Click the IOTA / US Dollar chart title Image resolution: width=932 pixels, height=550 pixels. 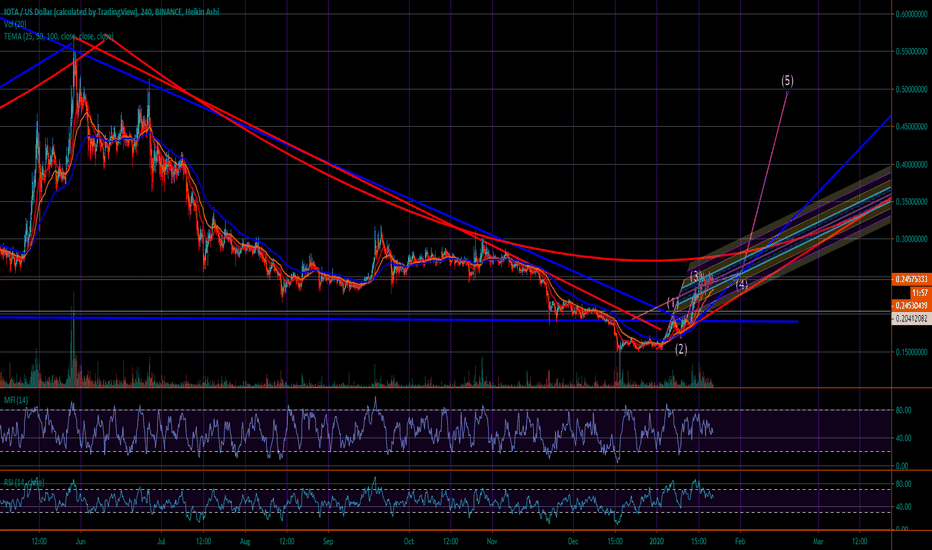111,12
